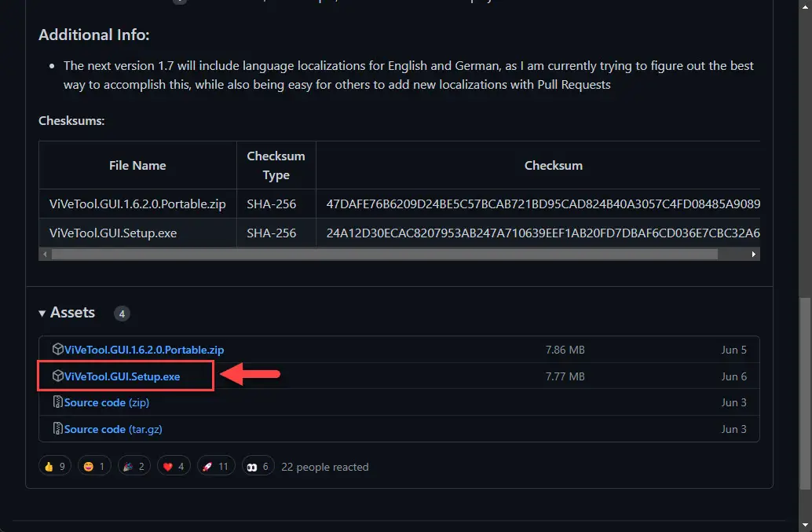Screen dimensions: 812x532
Task: Click the Jun 6 upload date
Action: [734, 376]
